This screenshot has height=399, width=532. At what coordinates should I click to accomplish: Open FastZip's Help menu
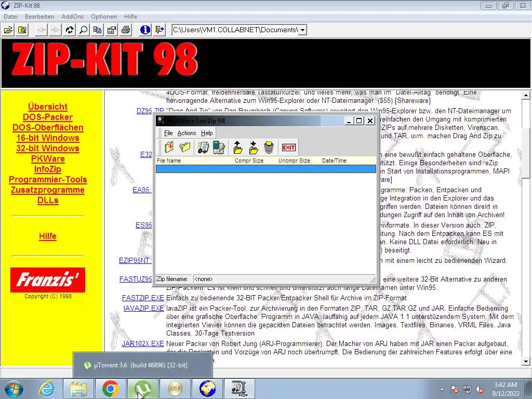point(207,133)
